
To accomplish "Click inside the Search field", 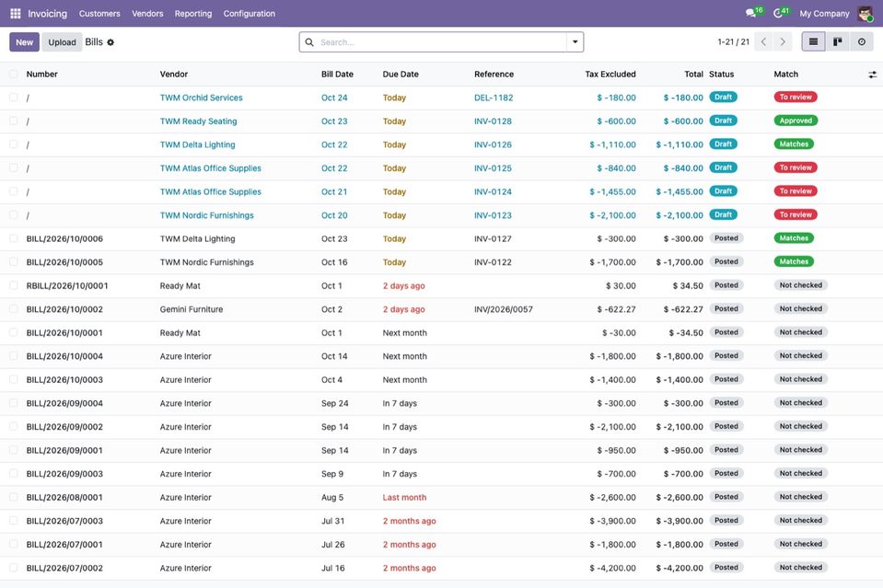I will 442,42.
